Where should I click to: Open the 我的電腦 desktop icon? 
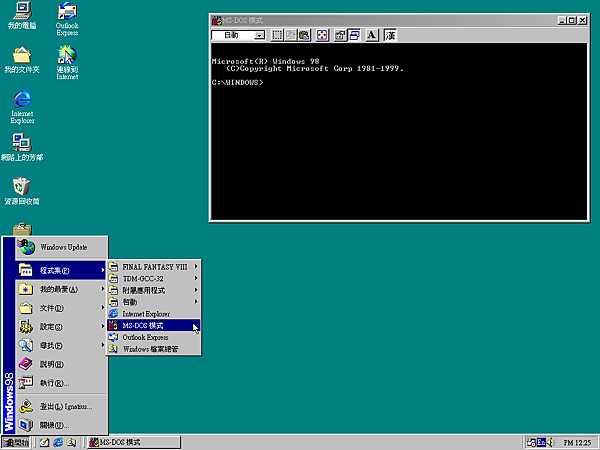point(22,16)
